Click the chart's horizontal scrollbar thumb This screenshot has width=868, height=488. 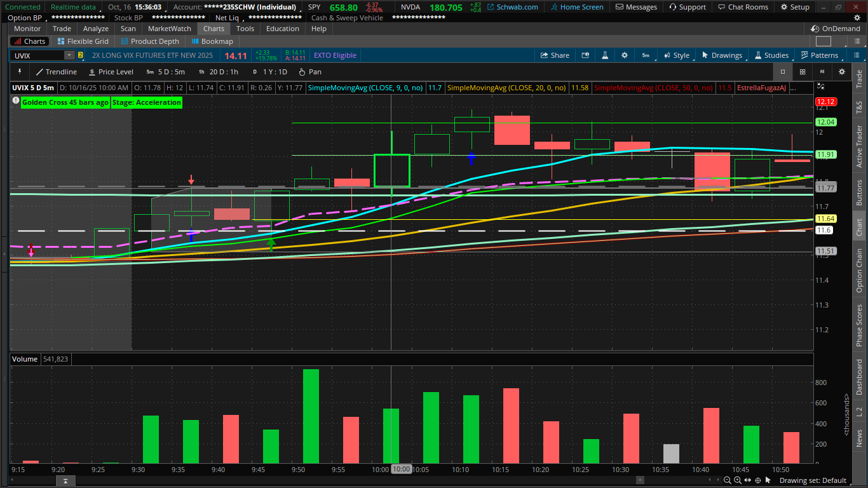pyautogui.click(x=65, y=481)
